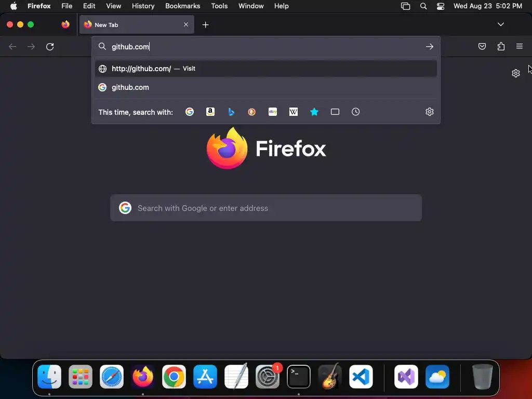
Task: Open the Window menu
Action: click(x=251, y=6)
